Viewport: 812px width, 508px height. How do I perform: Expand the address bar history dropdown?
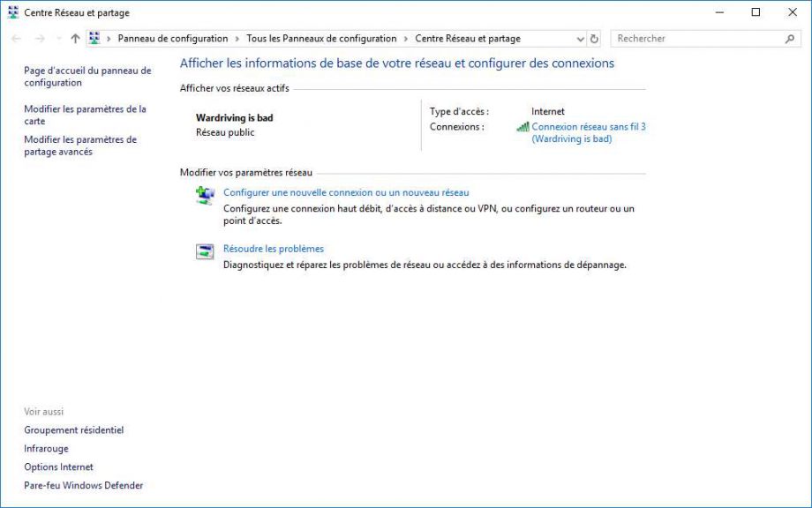[x=580, y=39]
